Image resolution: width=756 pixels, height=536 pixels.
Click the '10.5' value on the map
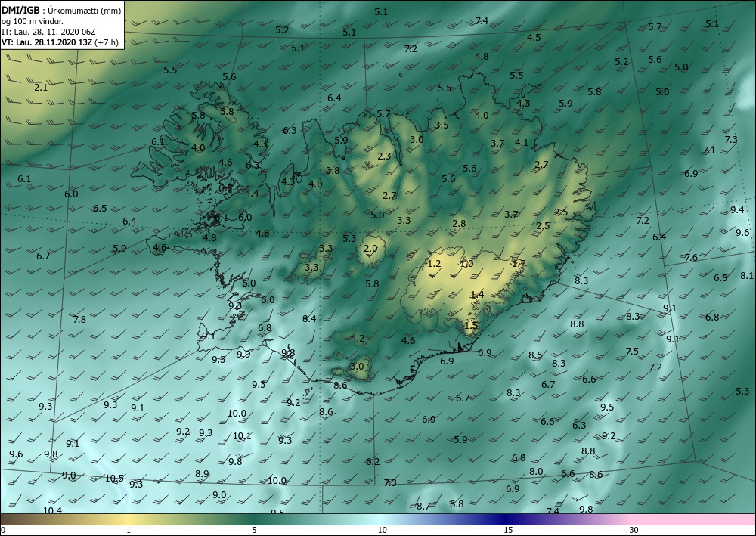114,479
